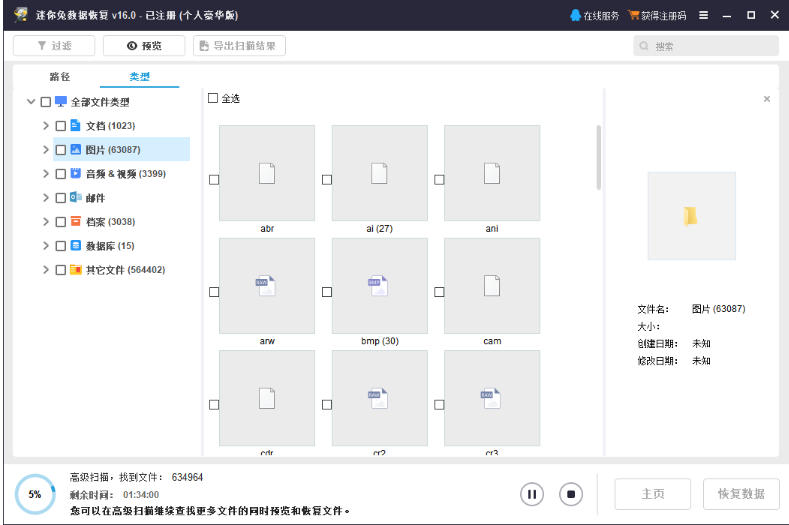This screenshot has width=789, height=525.
Task: Open the arw file type thumbnail
Action: (x=267, y=285)
